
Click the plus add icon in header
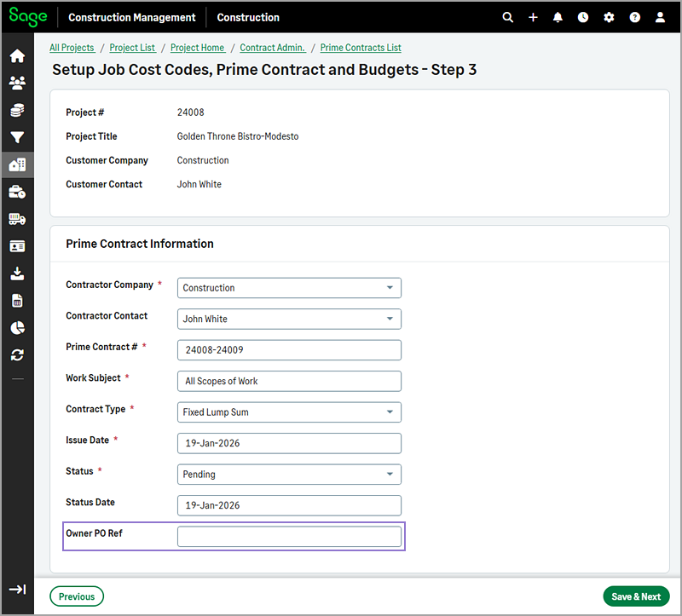(x=533, y=17)
